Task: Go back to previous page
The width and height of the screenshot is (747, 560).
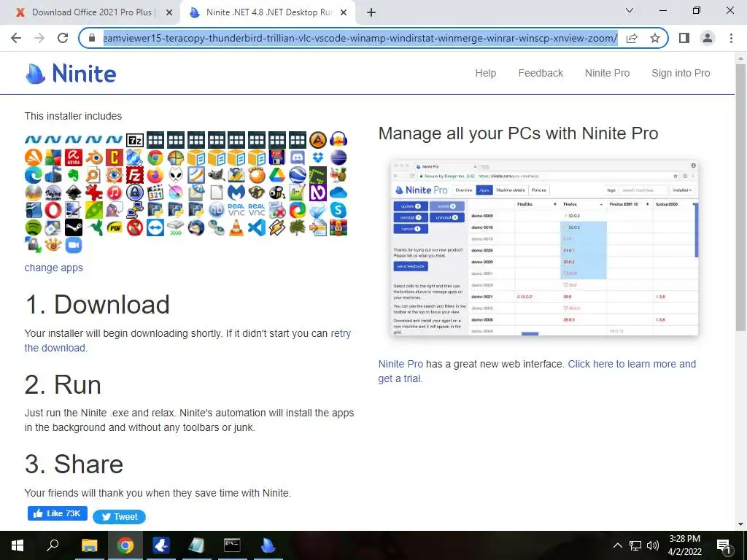Action: tap(16, 38)
